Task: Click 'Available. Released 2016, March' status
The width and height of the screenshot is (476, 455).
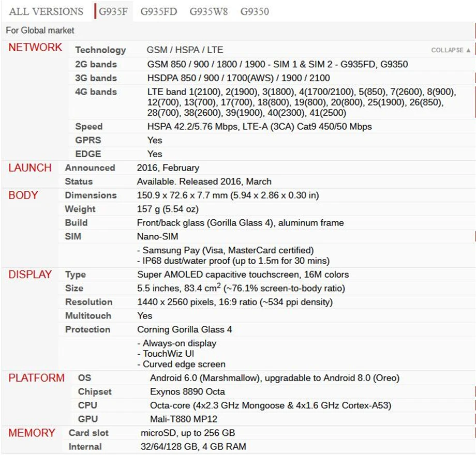Action: point(204,181)
